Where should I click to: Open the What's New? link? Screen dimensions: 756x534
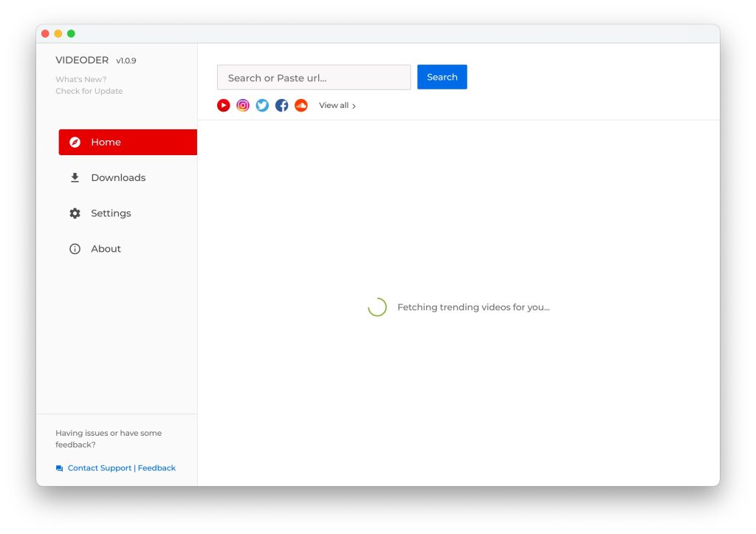click(81, 79)
